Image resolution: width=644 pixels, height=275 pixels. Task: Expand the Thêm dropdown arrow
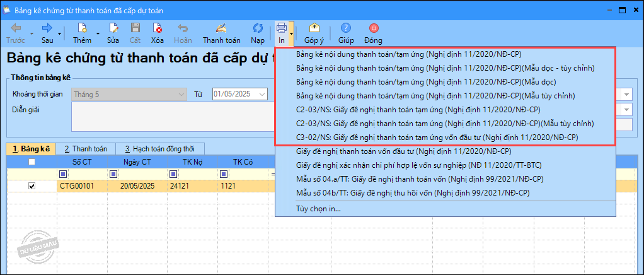tap(98, 33)
